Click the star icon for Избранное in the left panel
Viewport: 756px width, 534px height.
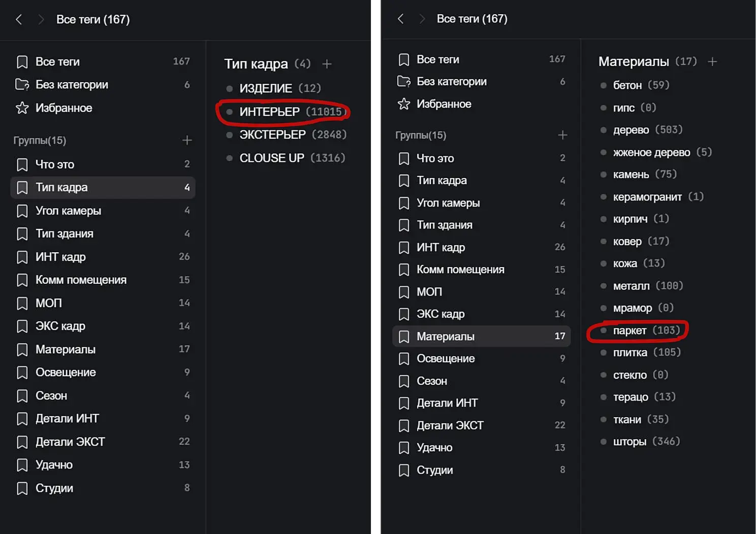point(22,108)
